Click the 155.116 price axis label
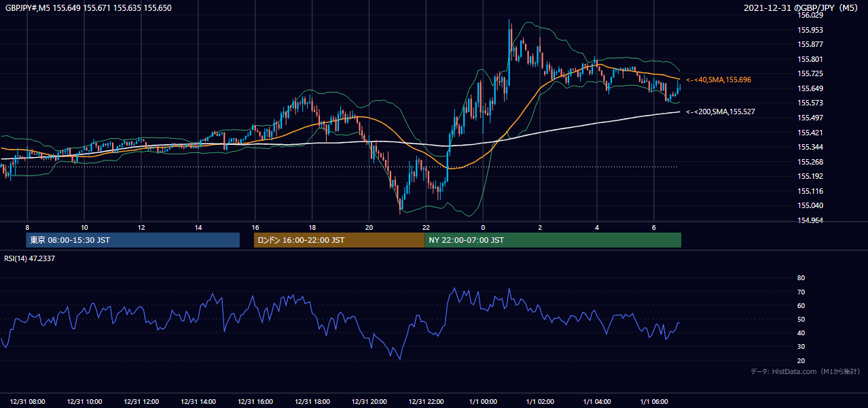The height and width of the screenshot is (408, 868). click(x=810, y=191)
